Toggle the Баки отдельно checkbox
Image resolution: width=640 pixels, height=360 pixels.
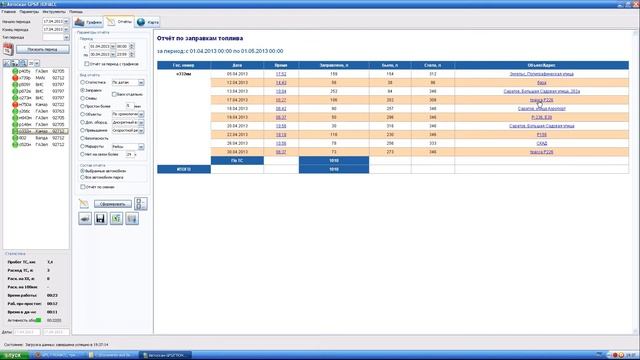coord(114,94)
